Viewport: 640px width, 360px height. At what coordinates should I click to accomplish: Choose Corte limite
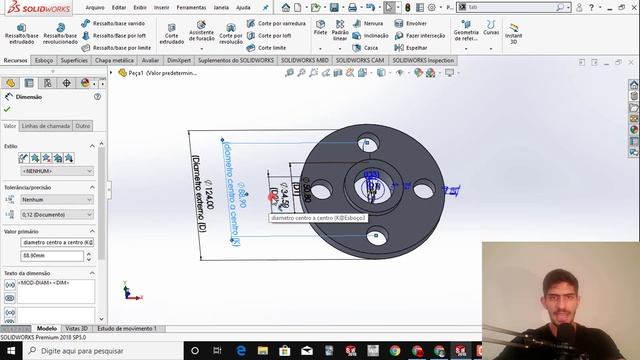(x=266, y=48)
